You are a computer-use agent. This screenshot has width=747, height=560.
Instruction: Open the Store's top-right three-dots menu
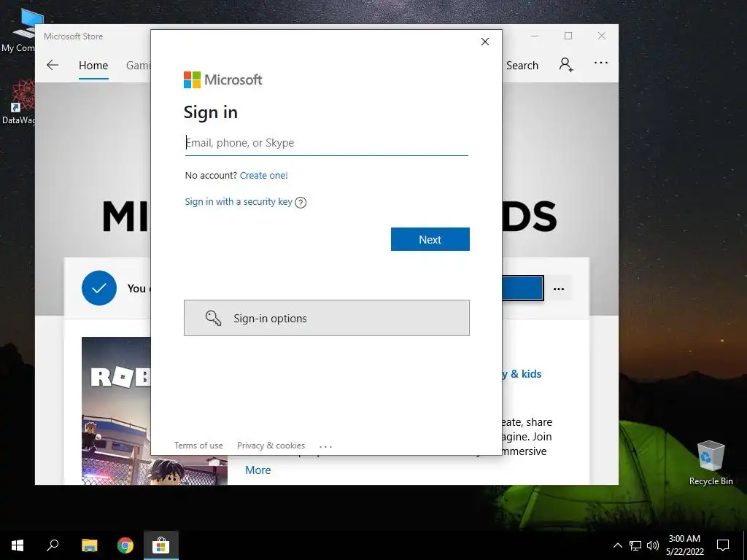pyautogui.click(x=601, y=63)
